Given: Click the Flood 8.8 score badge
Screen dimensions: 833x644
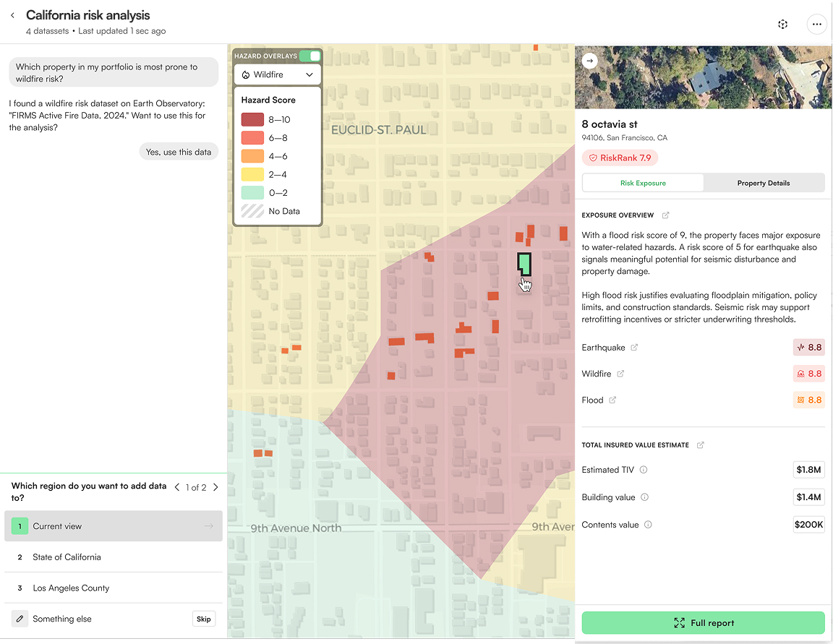Looking at the screenshot, I should [x=808, y=400].
